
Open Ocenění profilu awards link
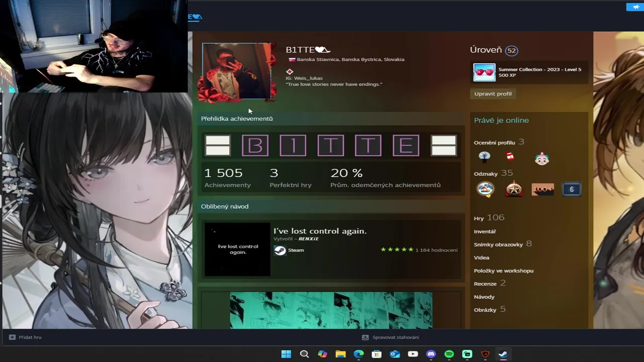[499, 142]
